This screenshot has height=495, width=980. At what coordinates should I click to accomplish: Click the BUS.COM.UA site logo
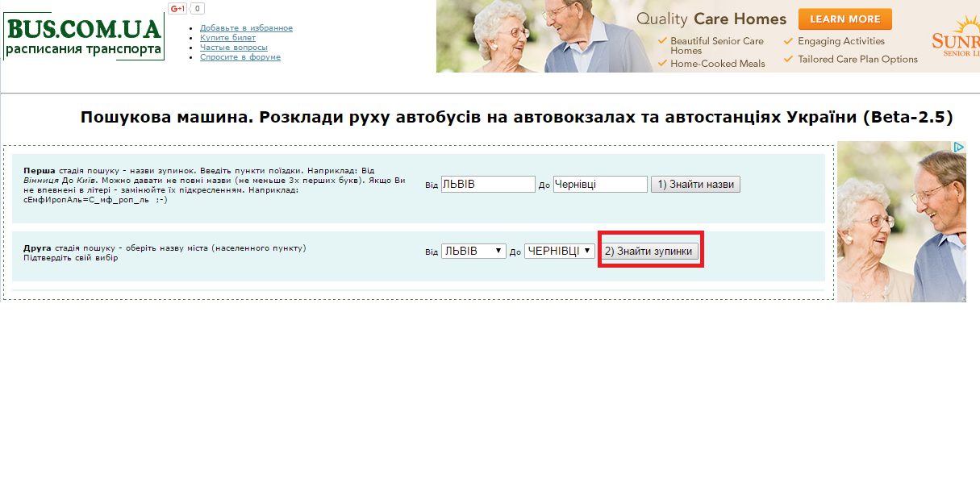click(x=84, y=37)
